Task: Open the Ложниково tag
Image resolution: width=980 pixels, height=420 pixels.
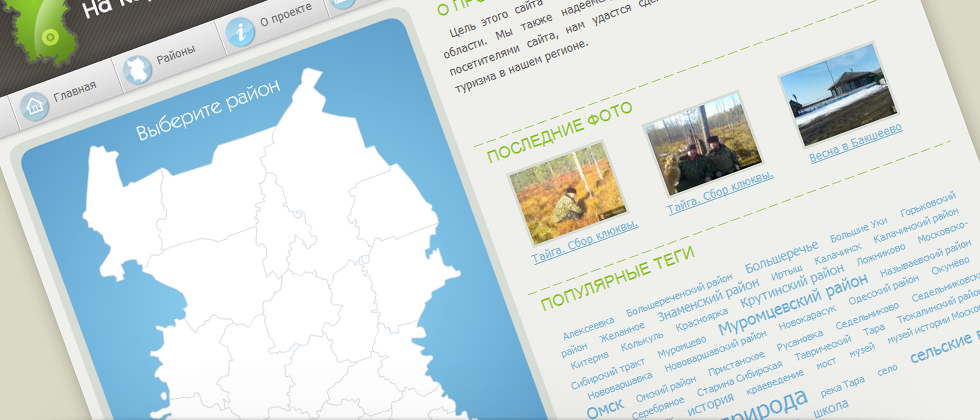Action: click(881, 254)
